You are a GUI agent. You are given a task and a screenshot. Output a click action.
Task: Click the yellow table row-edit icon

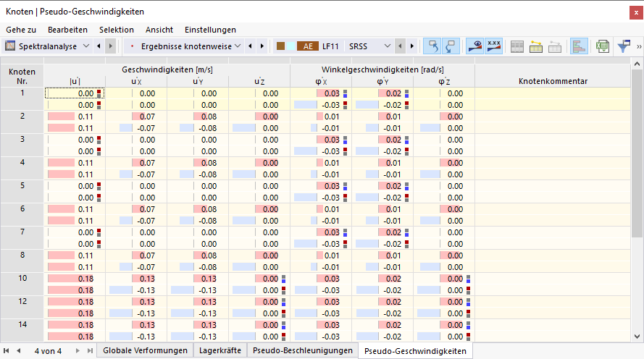click(535, 46)
